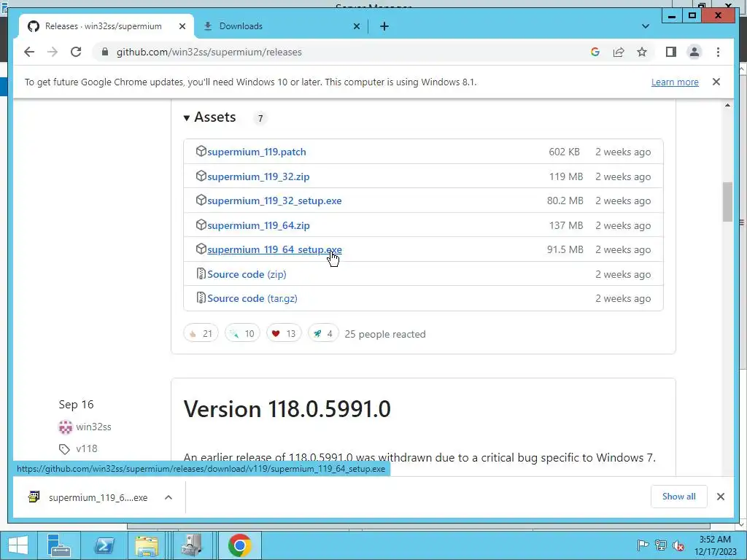Download supermium_119.patch

(x=256, y=152)
